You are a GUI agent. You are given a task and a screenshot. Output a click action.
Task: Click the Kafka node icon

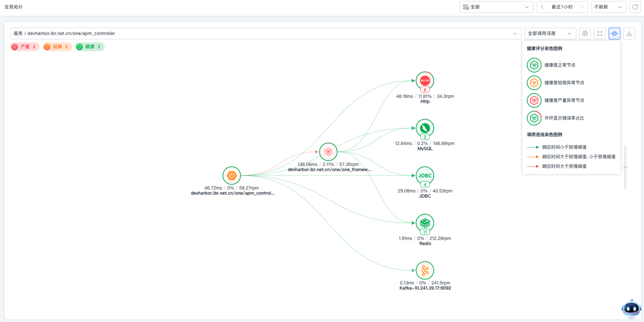[x=425, y=270]
